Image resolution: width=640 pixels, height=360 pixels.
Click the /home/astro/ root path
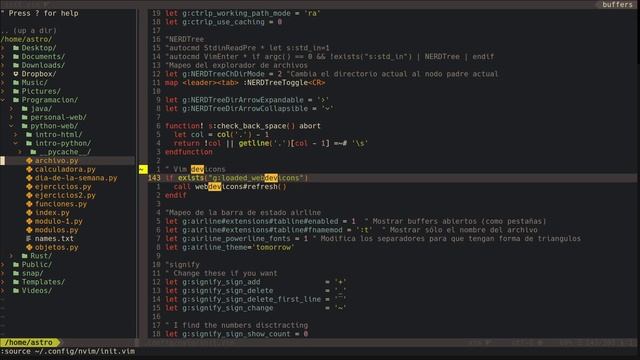27,39
